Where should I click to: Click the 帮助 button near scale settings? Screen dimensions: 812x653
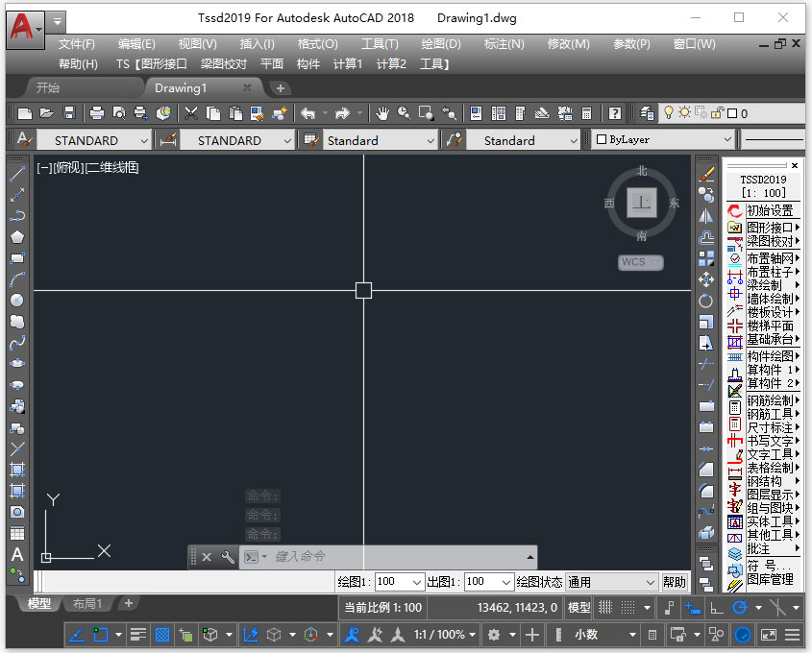click(675, 582)
